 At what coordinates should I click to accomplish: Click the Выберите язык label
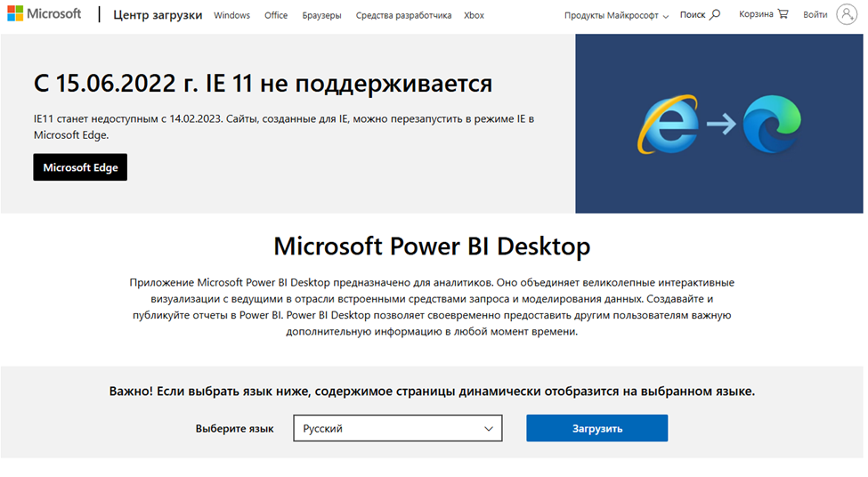click(234, 429)
